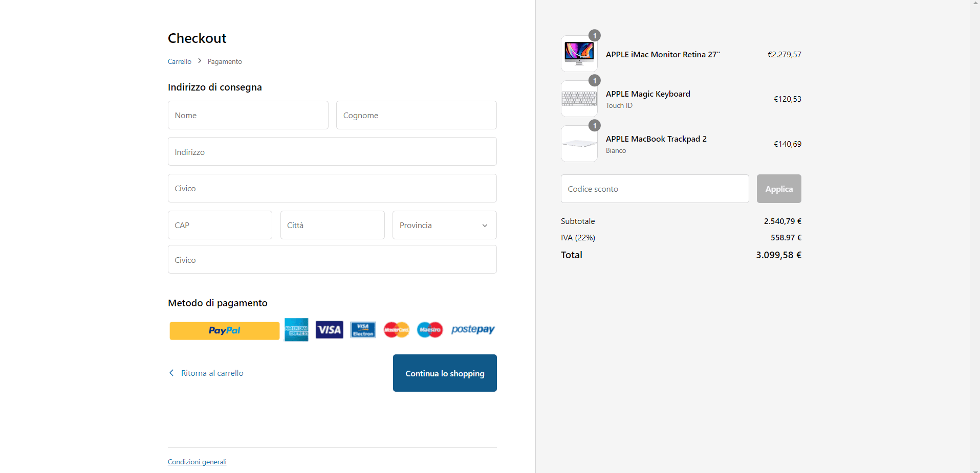Go to Carrello breadcrumb
Screen dimensions: 980x473
pos(180,61)
